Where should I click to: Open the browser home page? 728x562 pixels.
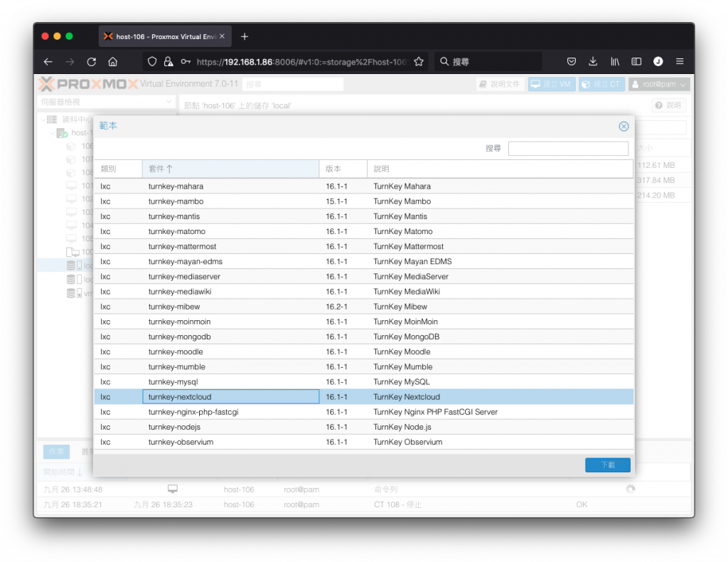(113, 62)
